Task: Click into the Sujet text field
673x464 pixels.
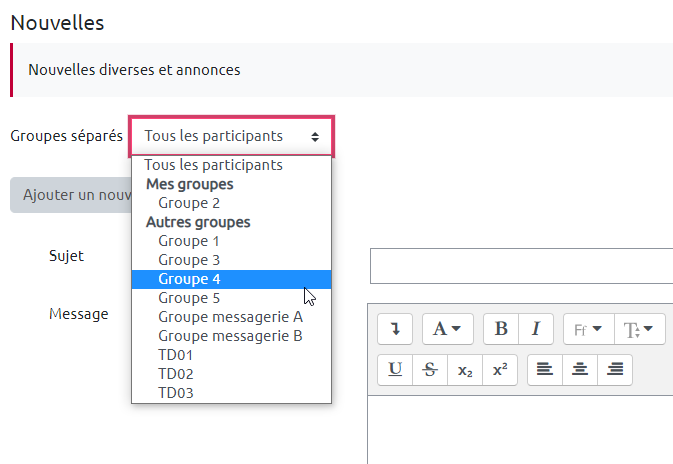Action: tap(520, 266)
